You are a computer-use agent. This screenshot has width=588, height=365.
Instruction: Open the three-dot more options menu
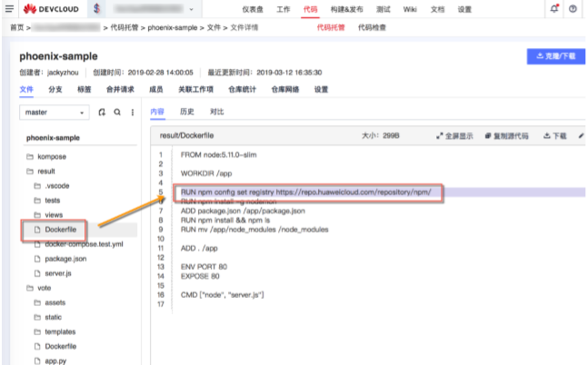point(133,112)
